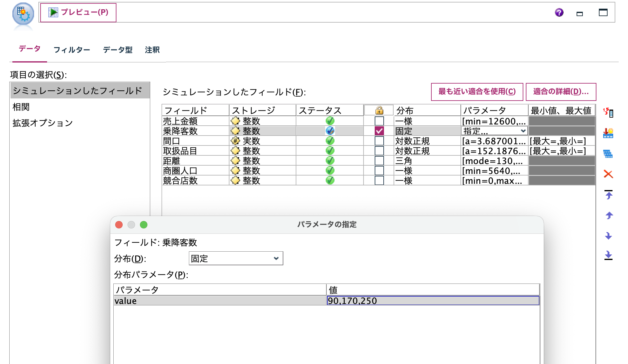The image size is (628, 364).
Task: Open the 分布 dropdown in パラメータの指定 dialog
Action: [277, 258]
